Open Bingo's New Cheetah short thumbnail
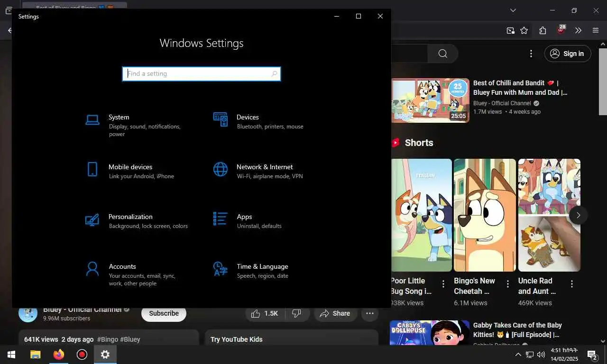 coord(485,215)
